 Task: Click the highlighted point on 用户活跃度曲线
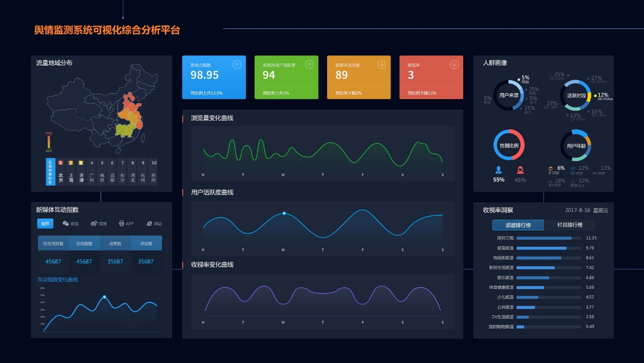pyautogui.click(x=284, y=213)
